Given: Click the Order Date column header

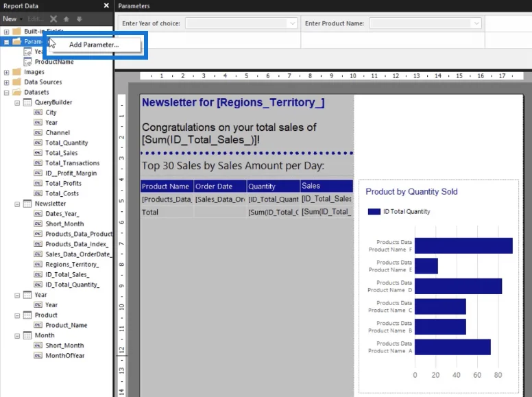Looking at the screenshot, I should (x=220, y=186).
